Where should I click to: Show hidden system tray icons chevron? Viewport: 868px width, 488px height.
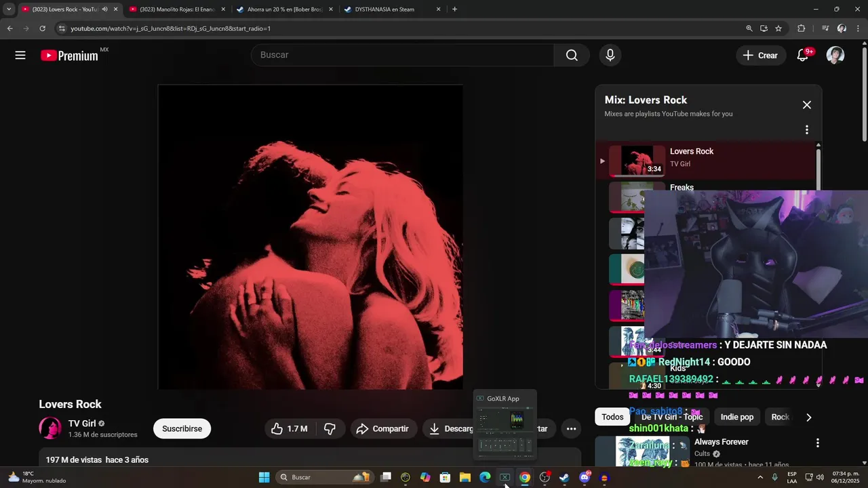point(760,477)
